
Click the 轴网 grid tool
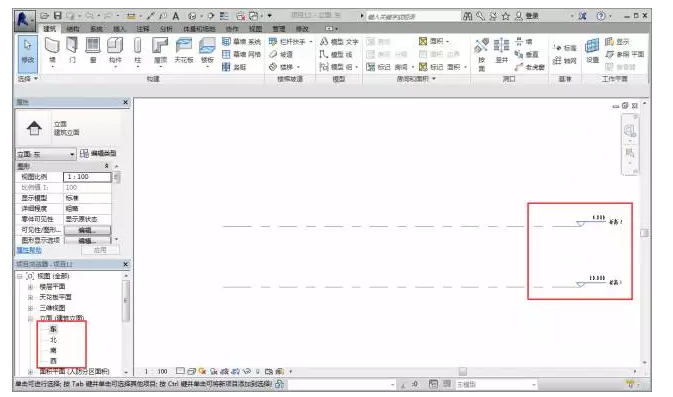564,61
